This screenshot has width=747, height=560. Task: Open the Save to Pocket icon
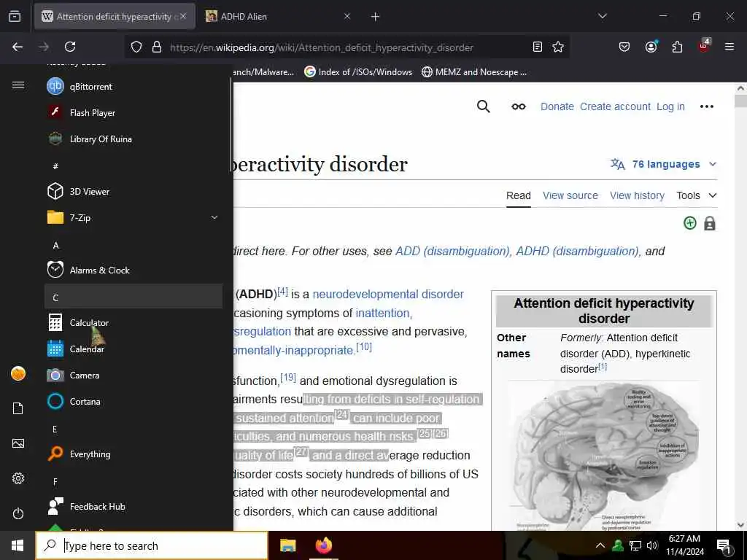click(x=624, y=47)
